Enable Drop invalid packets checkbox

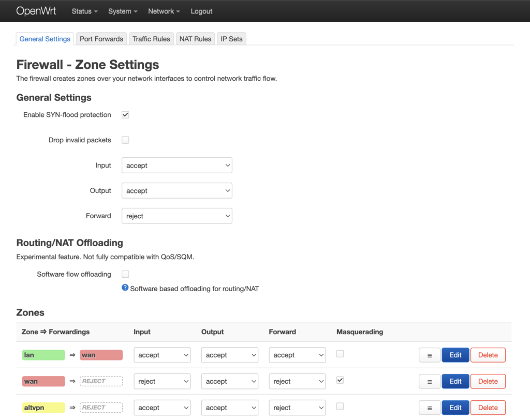pyautogui.click(x=125, y=140)
